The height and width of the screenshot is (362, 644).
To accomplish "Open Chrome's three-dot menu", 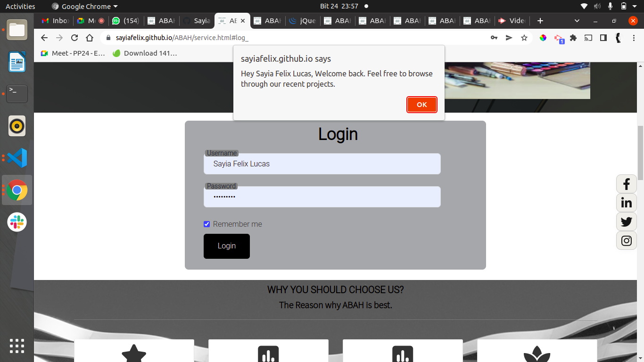I will pyautogui.click(x=634, y=37).
